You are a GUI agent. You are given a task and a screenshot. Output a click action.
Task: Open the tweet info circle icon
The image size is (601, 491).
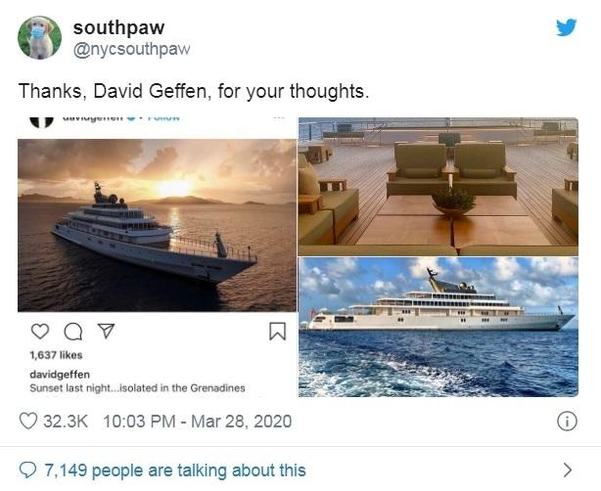coord(567,421)
